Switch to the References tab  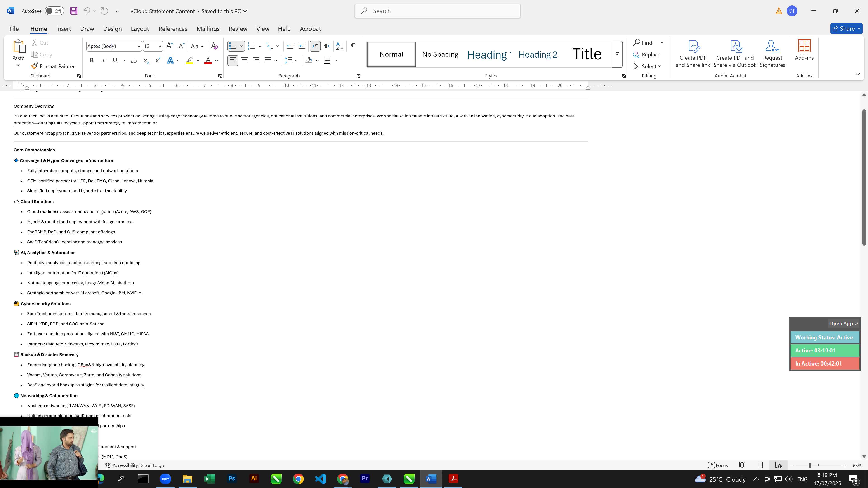tap(173, 29)
